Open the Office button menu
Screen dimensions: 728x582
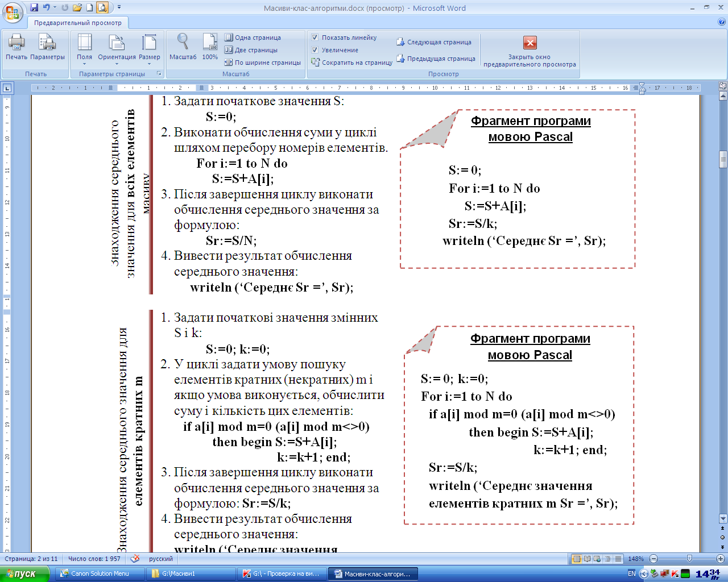click(x=13, y=11)
